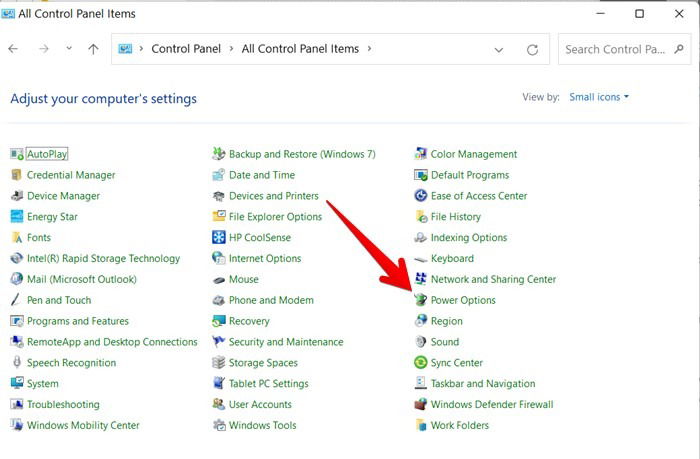Image resolution: width=700 pixels, height=459 pixels.
Task: Open User Accounts
Action: [x=260, y=405]
